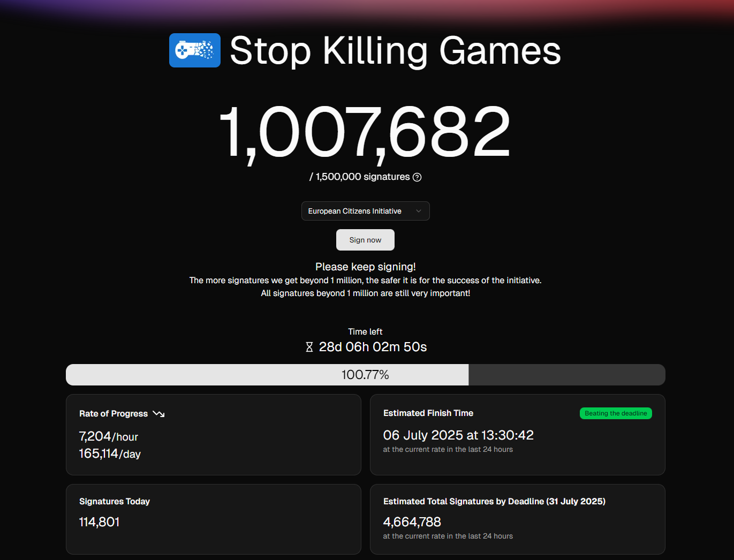The image size is (734, 560).
Task: Click the 165,114/day value
Action: coord(110,453)
